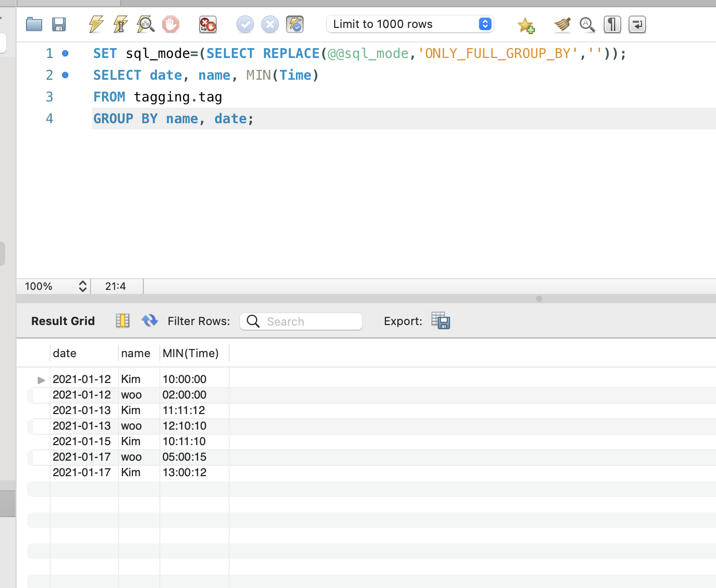Switch to the Result Grid view
Image resolution: width=716 pixels, height=588 pixels.
(x=122, y=321)
